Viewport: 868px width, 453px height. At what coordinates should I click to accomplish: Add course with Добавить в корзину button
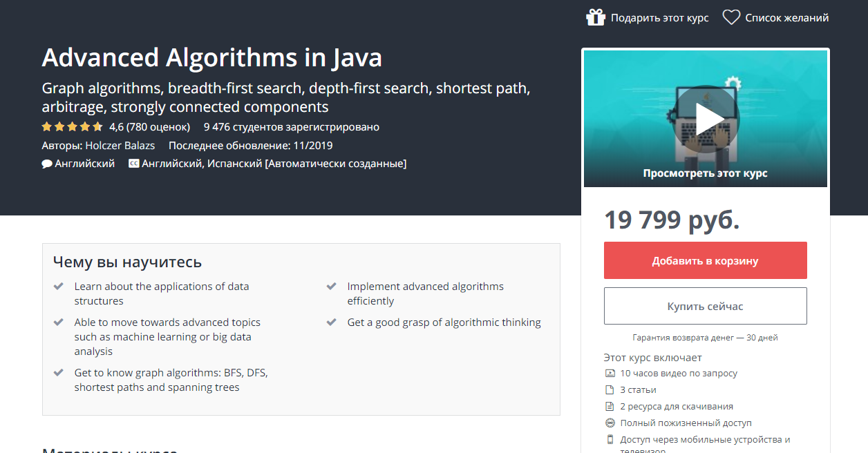point(705,261)
